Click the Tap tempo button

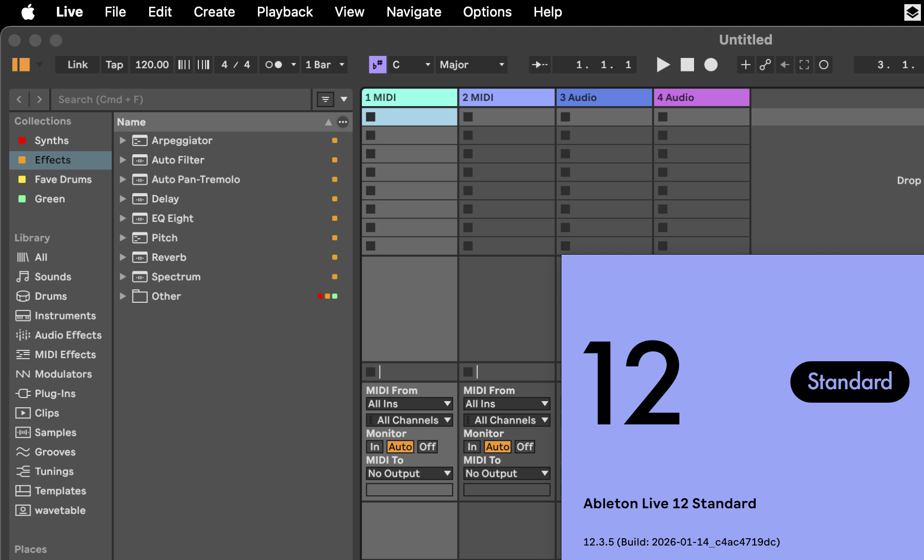click(114, 65)
